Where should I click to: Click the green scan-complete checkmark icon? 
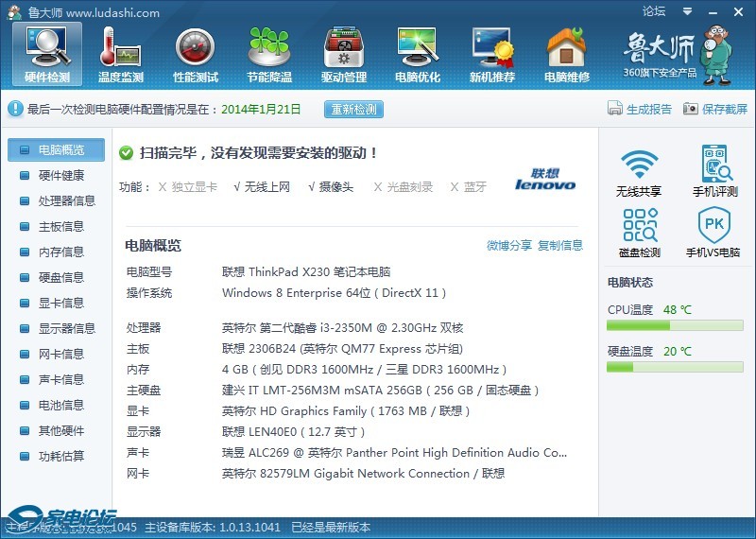[127, 153]
